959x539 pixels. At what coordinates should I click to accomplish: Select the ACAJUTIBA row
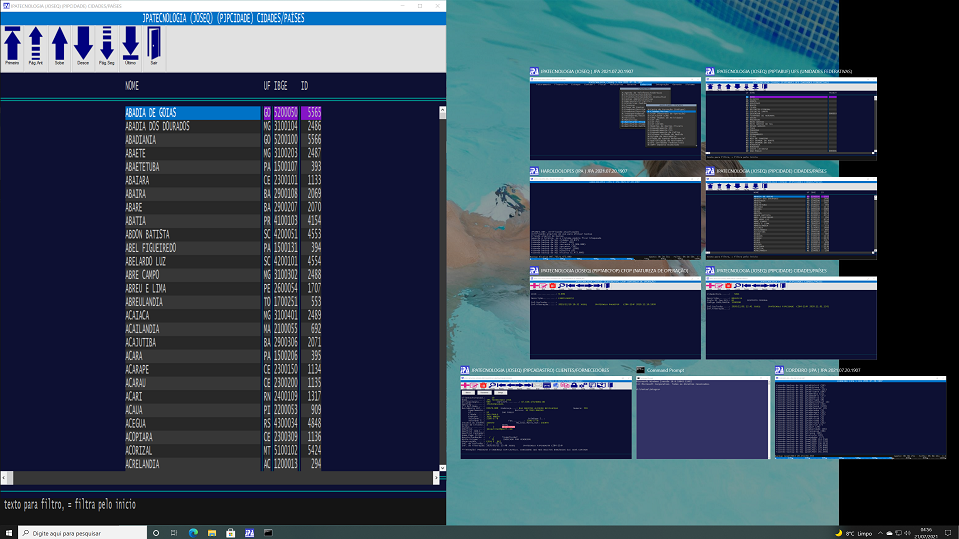tap(223, 342)
